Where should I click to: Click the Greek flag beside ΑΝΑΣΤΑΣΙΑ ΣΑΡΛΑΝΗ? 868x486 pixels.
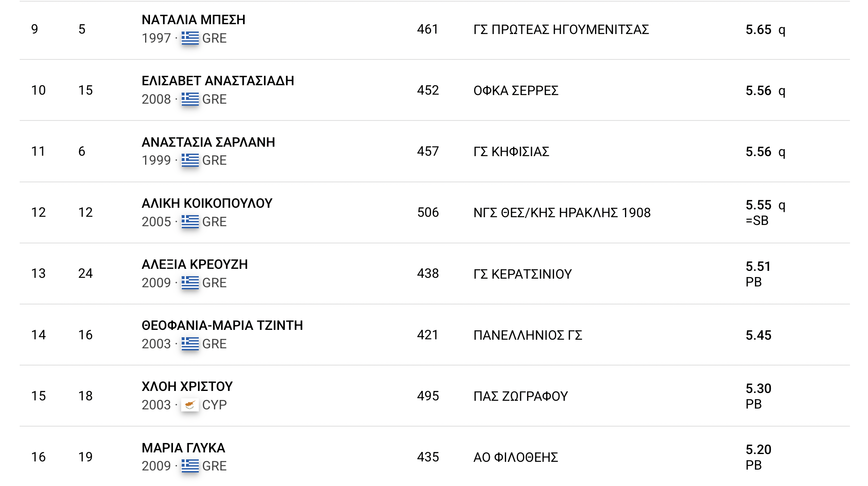click(x=190, y=160)
